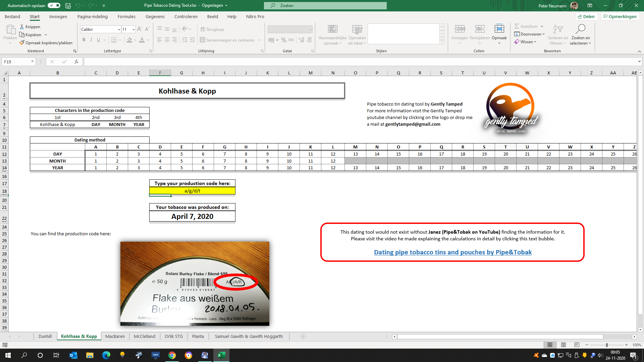The image size is (644, 362).
Task: Expand the Wissen clear dropdown
Action: [x=535, y=42]
